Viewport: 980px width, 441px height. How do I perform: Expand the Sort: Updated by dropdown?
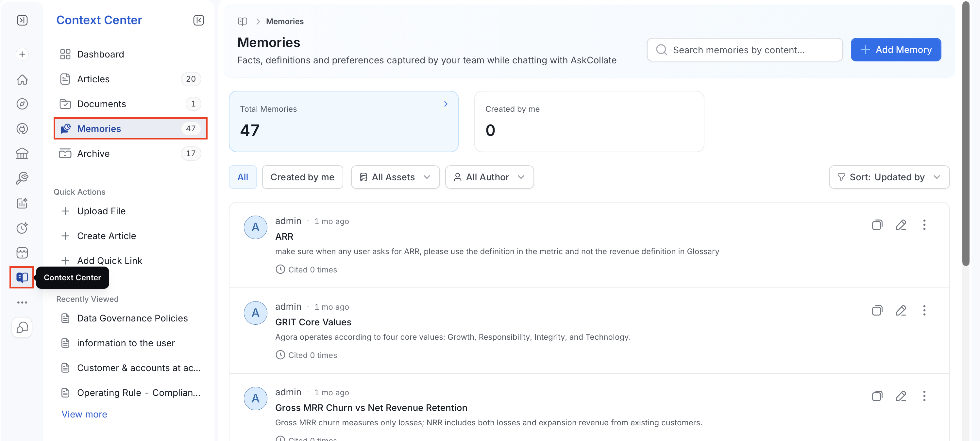(x=889, y=177)
